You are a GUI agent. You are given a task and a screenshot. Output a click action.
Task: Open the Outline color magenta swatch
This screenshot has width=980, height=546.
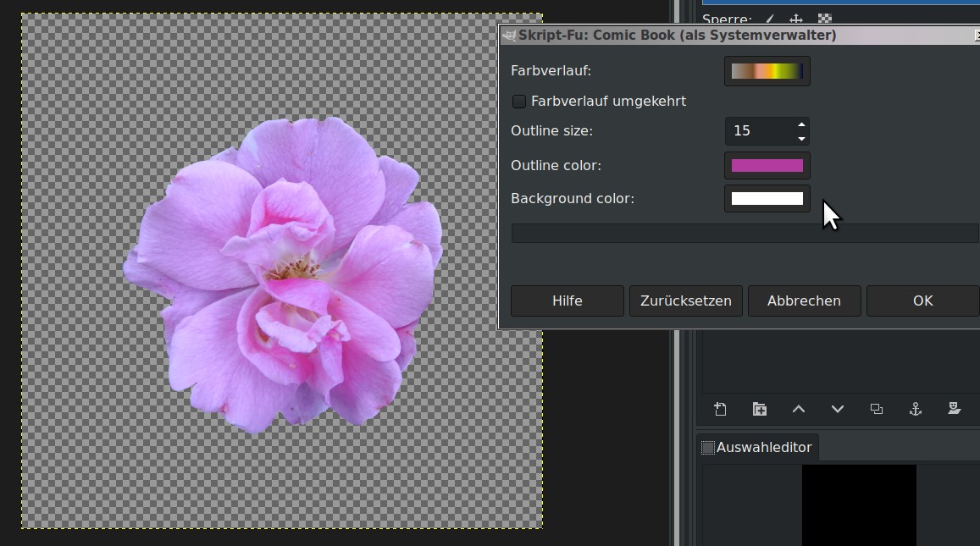[767, 165]
